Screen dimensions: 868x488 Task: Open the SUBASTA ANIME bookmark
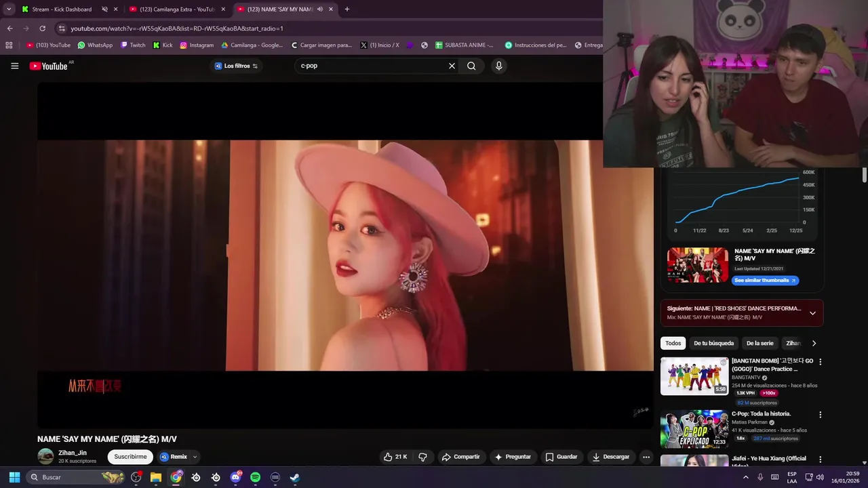coord(465,45)
